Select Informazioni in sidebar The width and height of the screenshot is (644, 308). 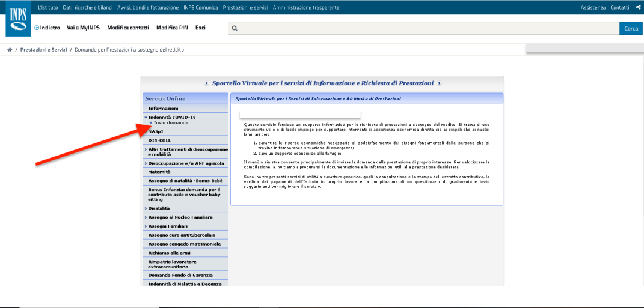tap(185, 108)
